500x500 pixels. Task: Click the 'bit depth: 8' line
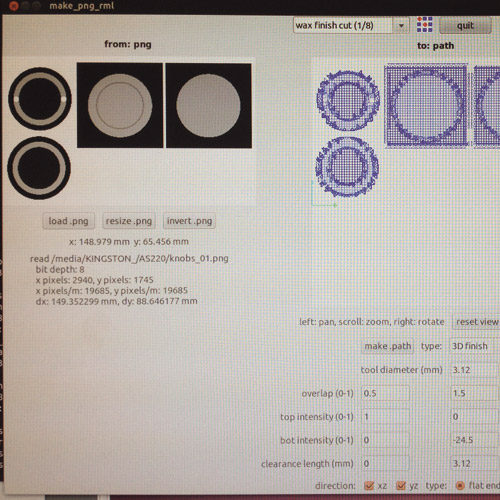(60, 269)
